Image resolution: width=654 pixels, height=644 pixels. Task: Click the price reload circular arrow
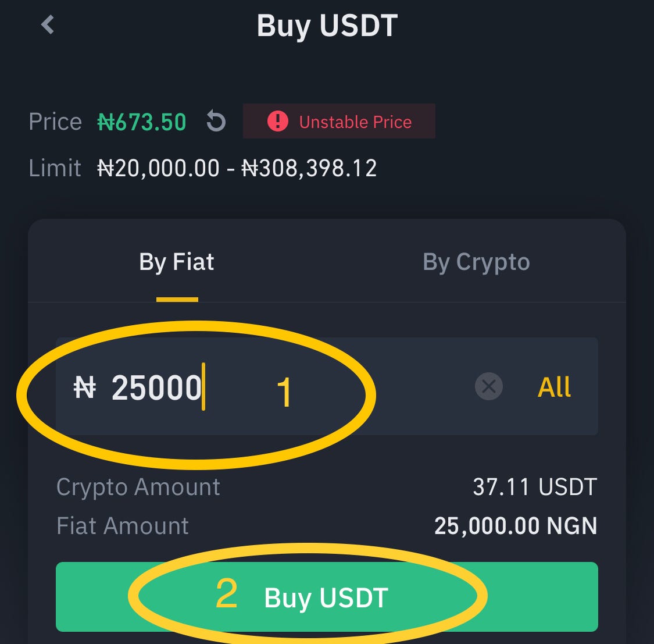pos(215,121)
